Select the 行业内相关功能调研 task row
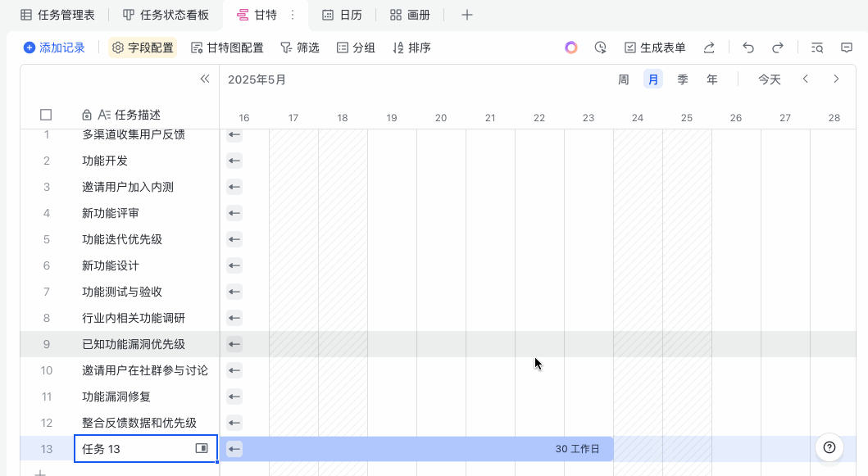 [x=120, y=318]
